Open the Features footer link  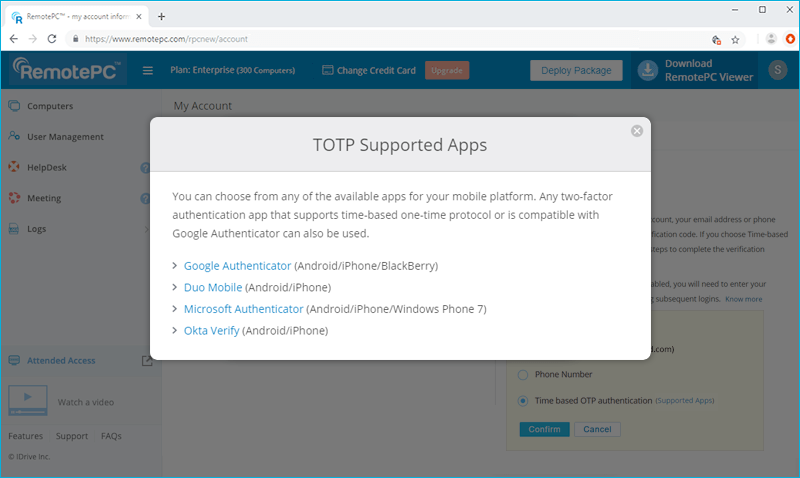pos(26,436)
